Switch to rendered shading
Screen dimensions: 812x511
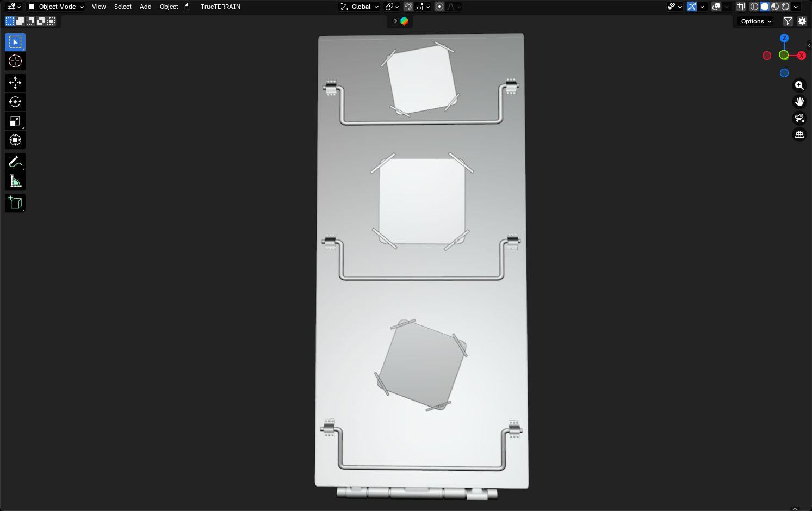(x=785, y=7)
